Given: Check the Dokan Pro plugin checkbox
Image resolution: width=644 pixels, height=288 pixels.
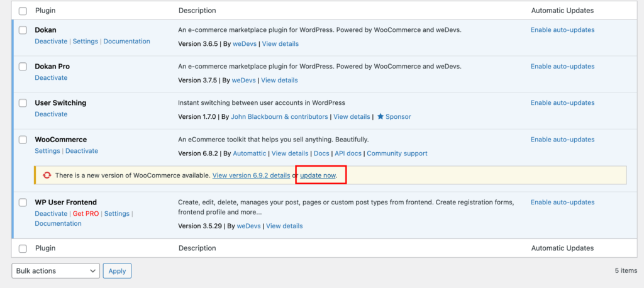Looking at the screenshot, I should [23, 67].
